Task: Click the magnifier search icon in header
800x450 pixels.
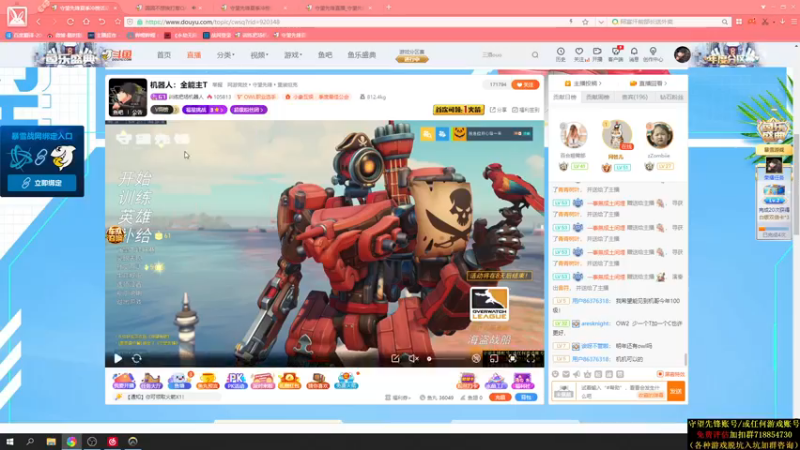Action: pyautogui.click(x=535, y=55)
